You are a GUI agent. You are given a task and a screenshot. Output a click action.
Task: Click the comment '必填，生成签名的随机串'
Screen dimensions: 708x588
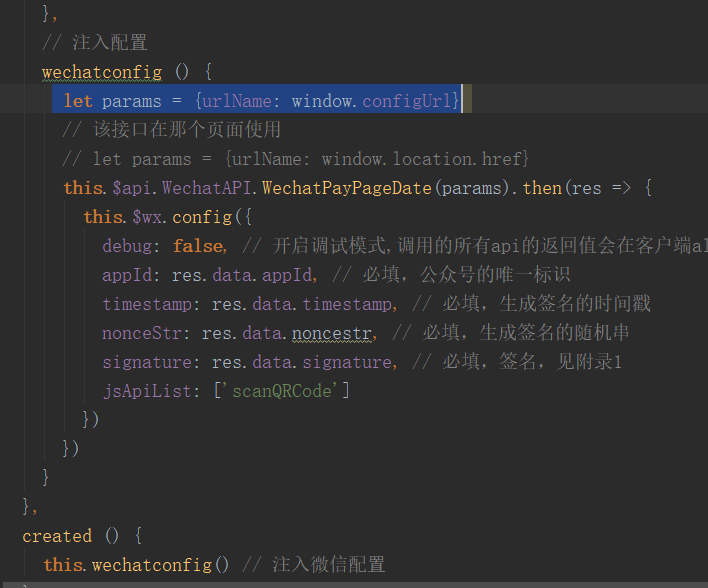(526, 333)
